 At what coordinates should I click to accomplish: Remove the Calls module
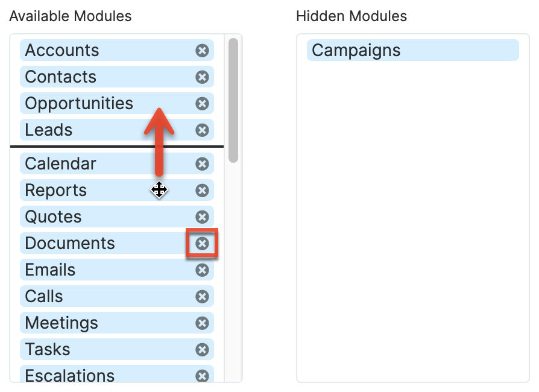[202, 297]
